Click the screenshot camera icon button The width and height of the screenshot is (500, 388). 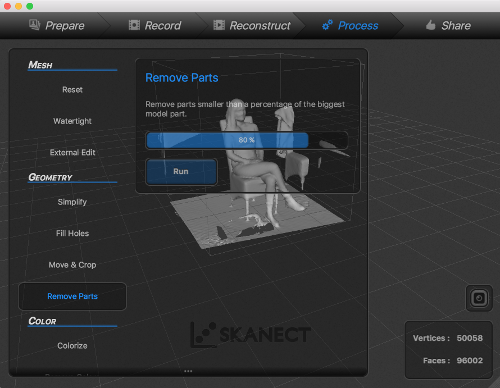pyautogui.click(x=479, y=298)
